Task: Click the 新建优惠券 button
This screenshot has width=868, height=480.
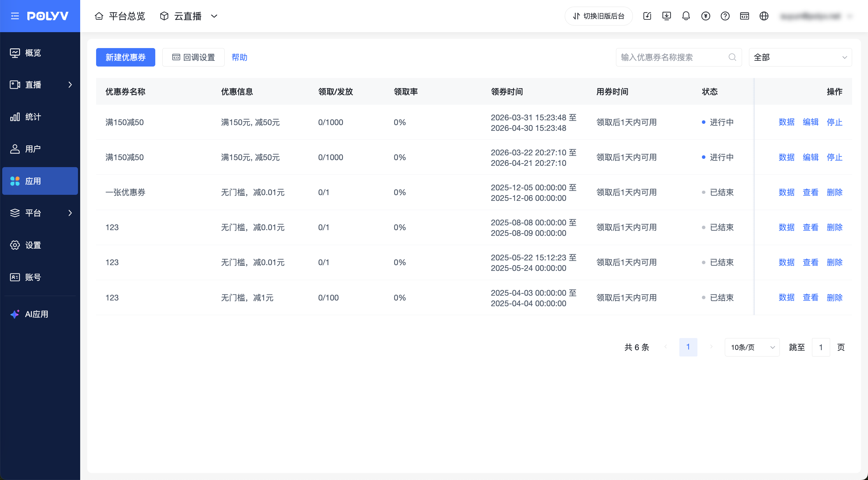Action: point(125,57)
